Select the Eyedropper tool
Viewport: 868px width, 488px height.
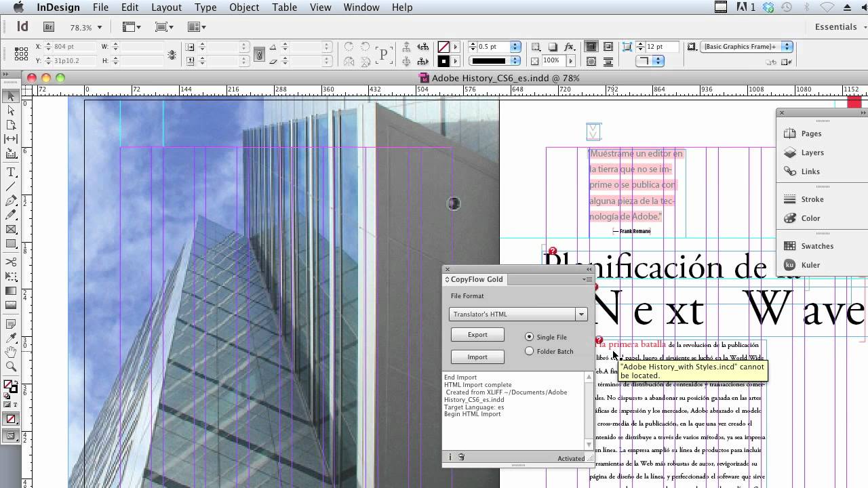pos(11,338)
